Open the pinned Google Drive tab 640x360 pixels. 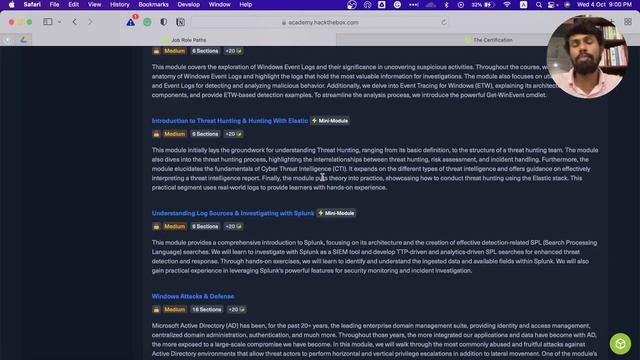[x=24, y=40]
